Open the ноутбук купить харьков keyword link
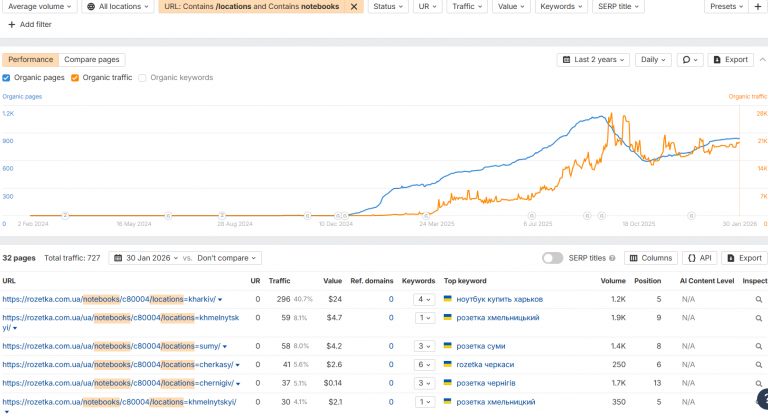The image size is (768, 414). coord(500,299)
